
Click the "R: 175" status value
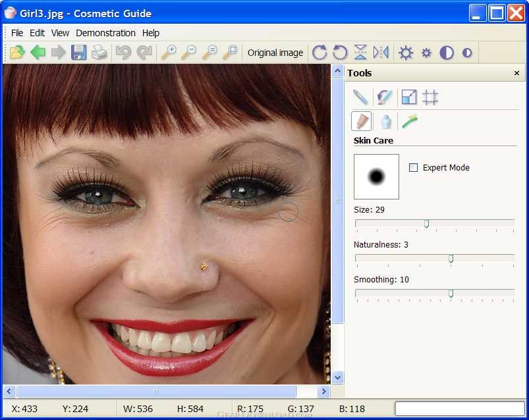(250, 409)
